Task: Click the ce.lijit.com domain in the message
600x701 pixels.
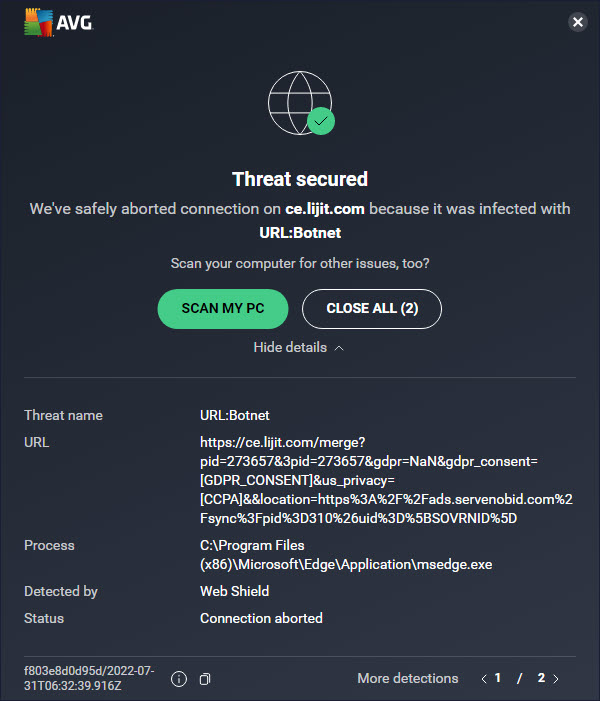Action: tap(325, 209)
